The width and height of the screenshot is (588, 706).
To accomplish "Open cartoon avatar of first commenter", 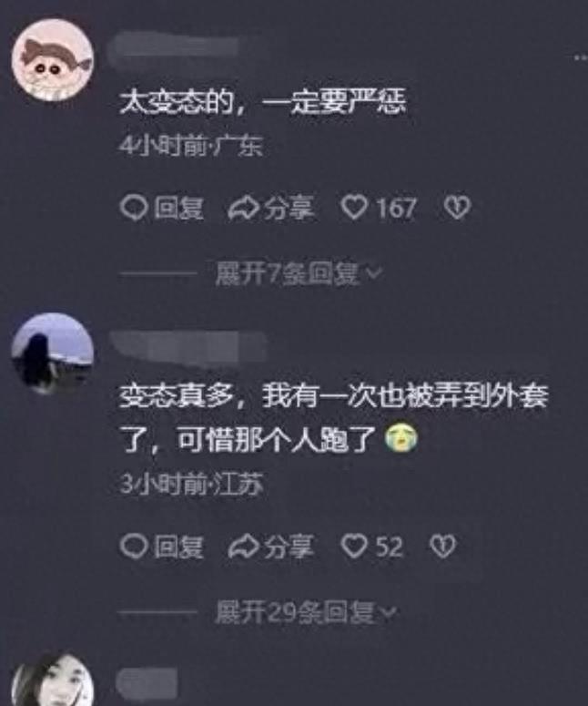I will click(x=53, y=60).
